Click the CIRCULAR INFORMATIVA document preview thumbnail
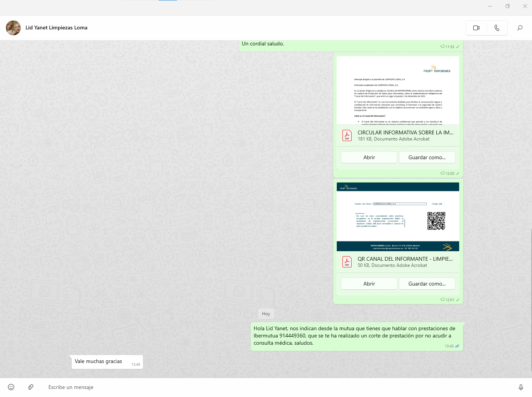 coord(398,90)
